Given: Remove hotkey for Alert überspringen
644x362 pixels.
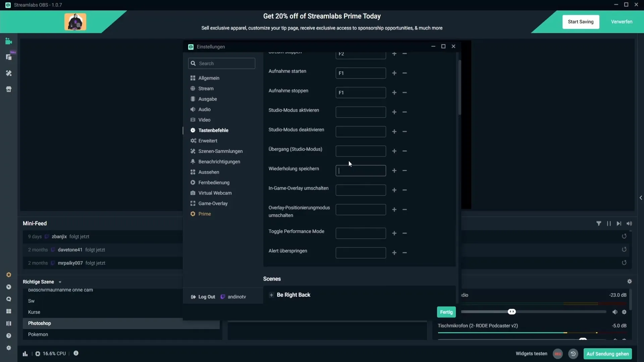Looking at the screenshot, I should pos(405,253).
